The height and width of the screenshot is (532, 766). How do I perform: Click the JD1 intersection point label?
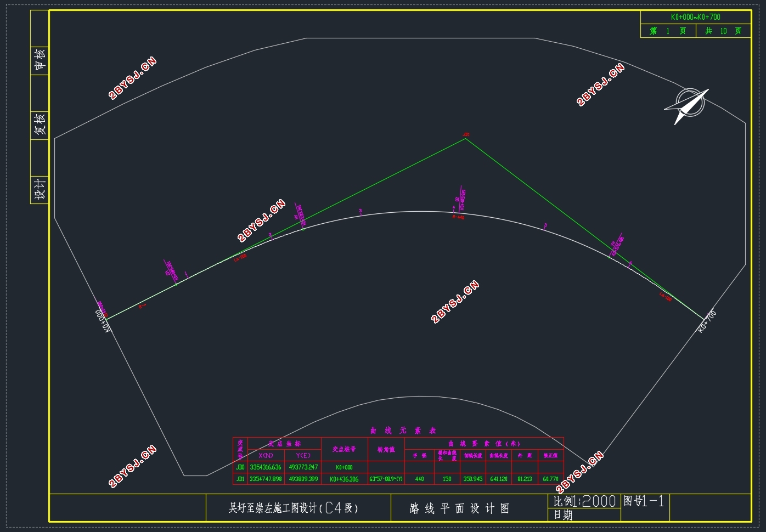click(466, 134)
